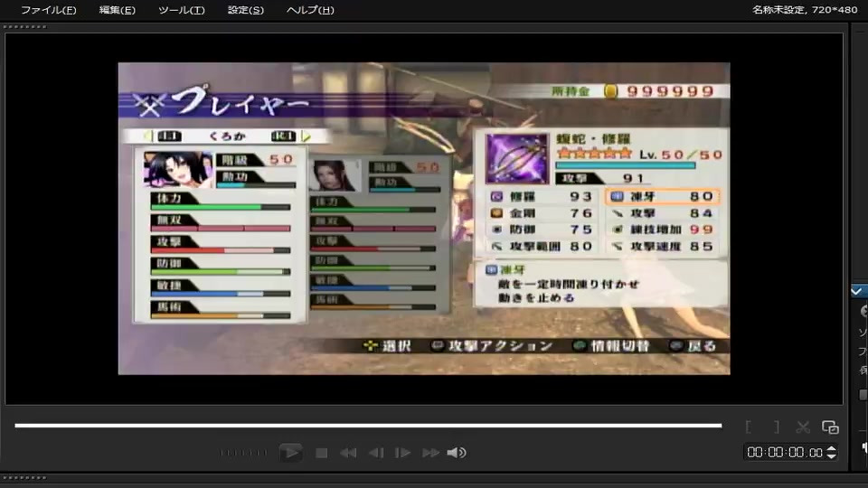Jump to start with rewind button

pyautogui.click(x=348, y=453)
